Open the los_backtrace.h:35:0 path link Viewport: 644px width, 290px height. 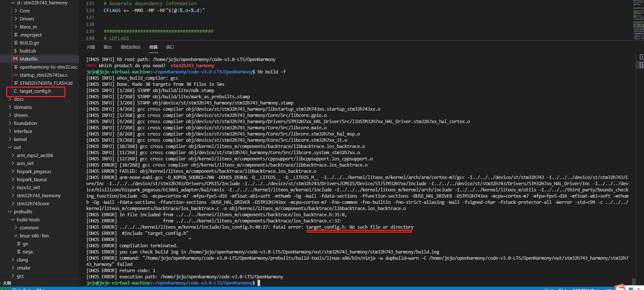coord(260,214)
